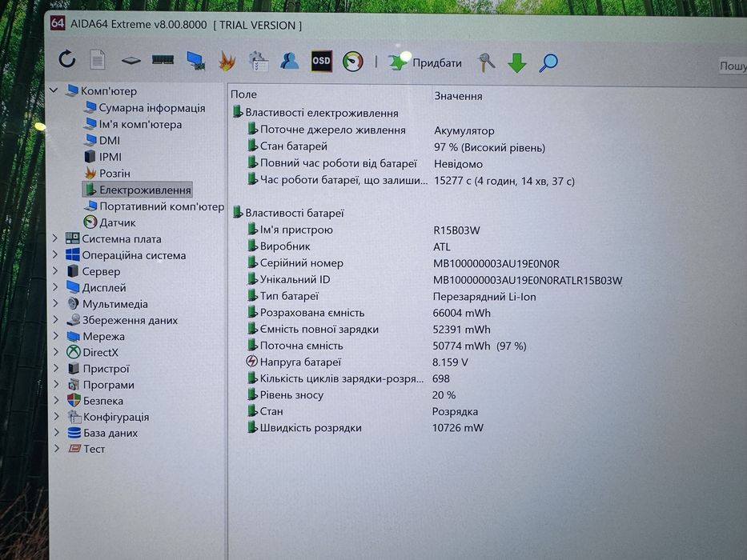Click the green download arrow icon
747x560 pixels.
[x=517, y=63]
